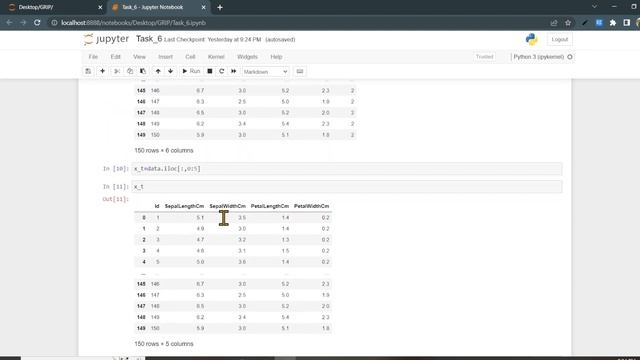Move selected cell down arrow
Image resolution: width=640 pixels, height=360 pixels.
[171, 71]
